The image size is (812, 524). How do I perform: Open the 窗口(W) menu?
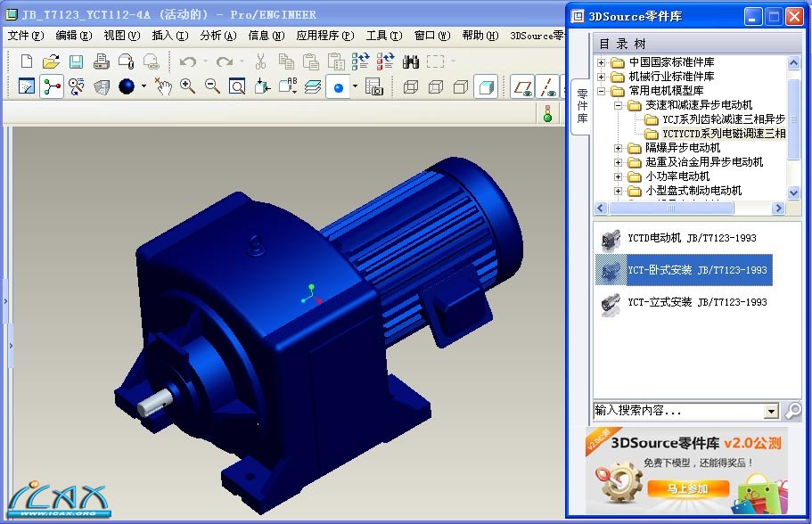click(432, 36)
